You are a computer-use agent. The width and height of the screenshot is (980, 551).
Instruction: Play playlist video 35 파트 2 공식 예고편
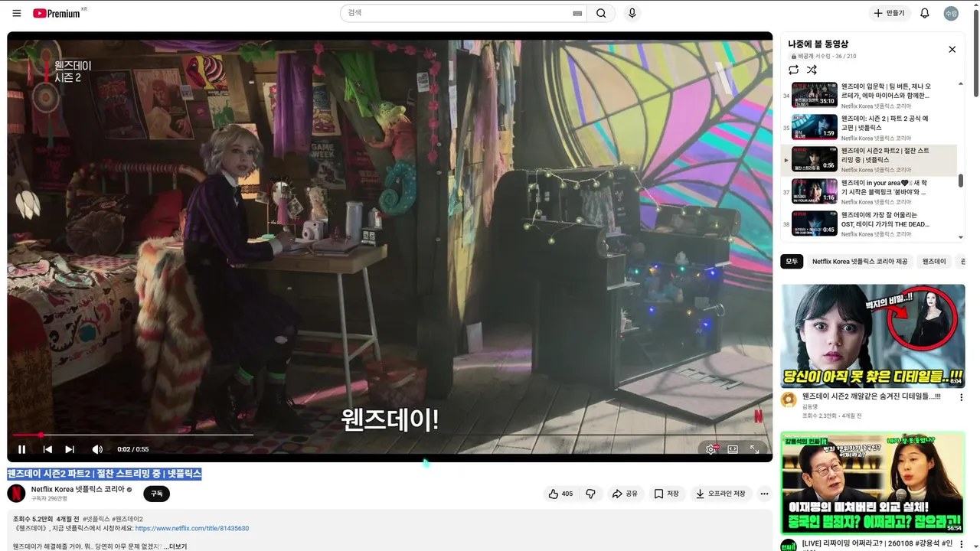coord(869,126)
